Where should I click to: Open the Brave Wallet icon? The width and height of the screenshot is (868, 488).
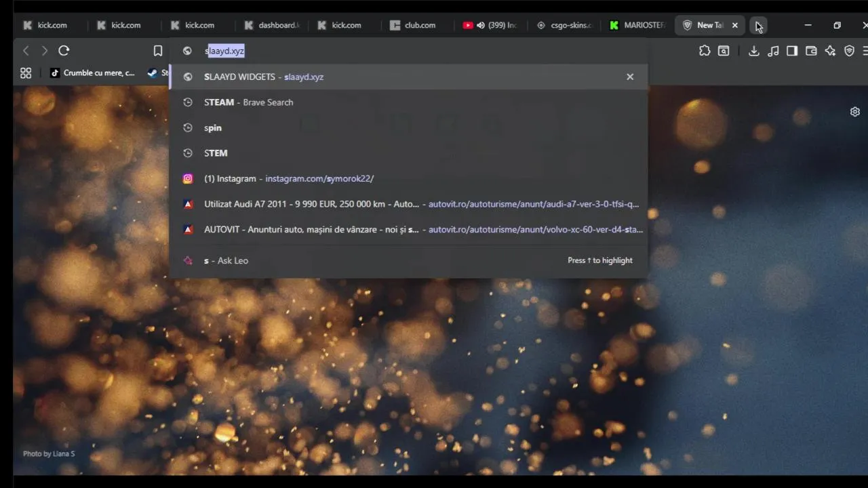point(811,51)
